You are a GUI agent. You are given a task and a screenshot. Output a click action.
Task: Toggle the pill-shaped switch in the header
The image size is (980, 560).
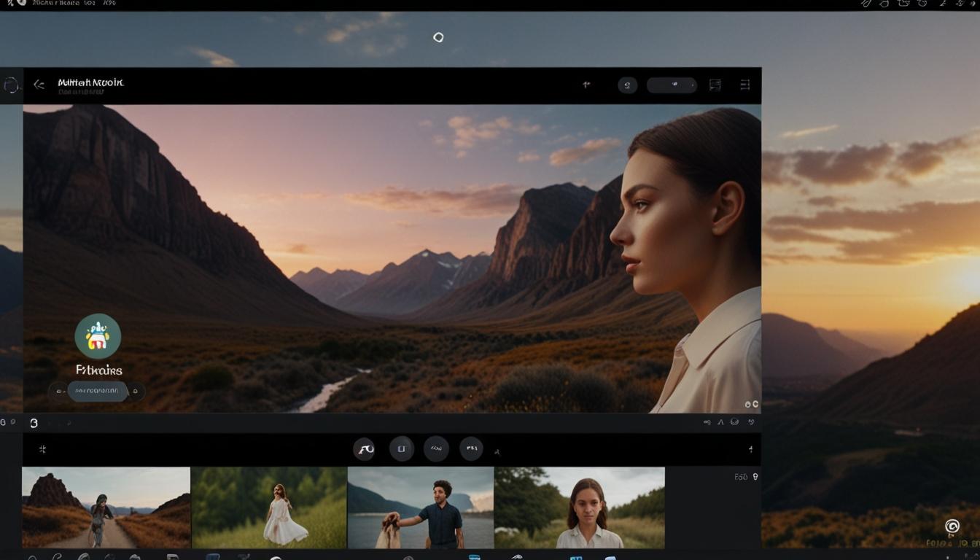pyautogui.click(x=672, y=85)
